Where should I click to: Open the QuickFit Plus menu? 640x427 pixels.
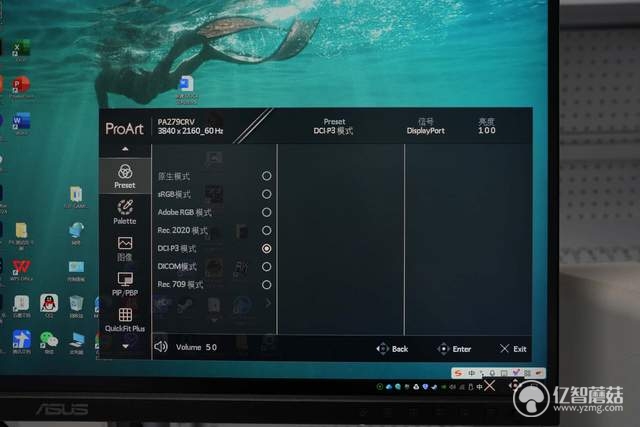click(x=125, y=320)
